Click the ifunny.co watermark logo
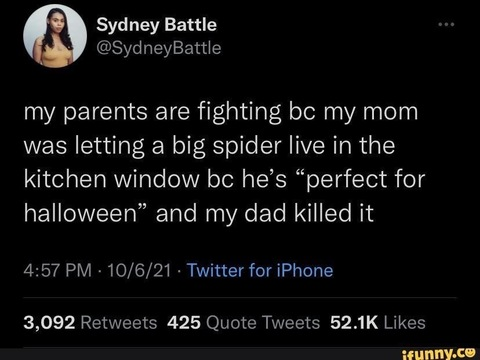The height and width of the screenshot is (360, 480). tap(439, 353)
